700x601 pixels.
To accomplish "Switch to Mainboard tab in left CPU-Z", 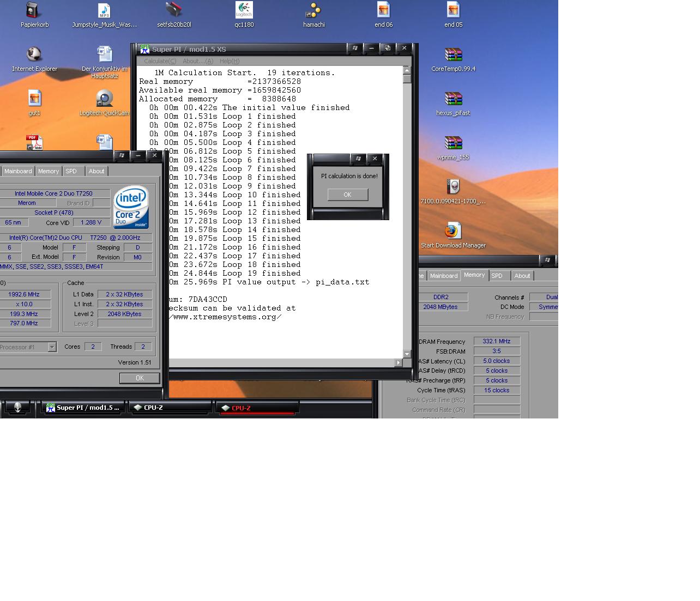I will tap(18, 171).
